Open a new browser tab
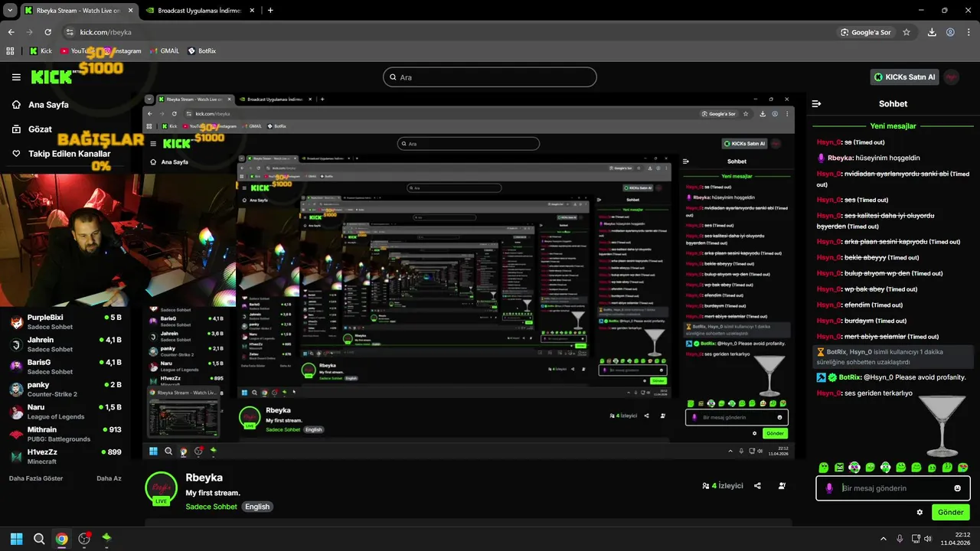Image resolution: width=980 pixels, height=551 pixels. click(x=270, y=11)
